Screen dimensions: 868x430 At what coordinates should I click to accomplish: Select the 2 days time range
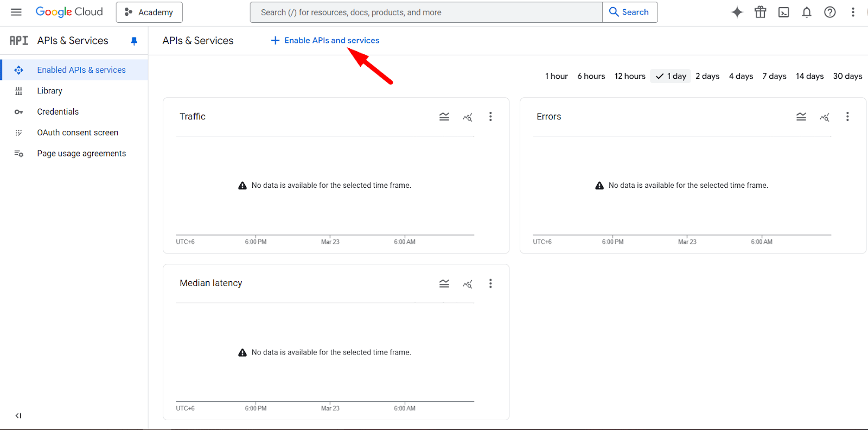tap(707, 76)
